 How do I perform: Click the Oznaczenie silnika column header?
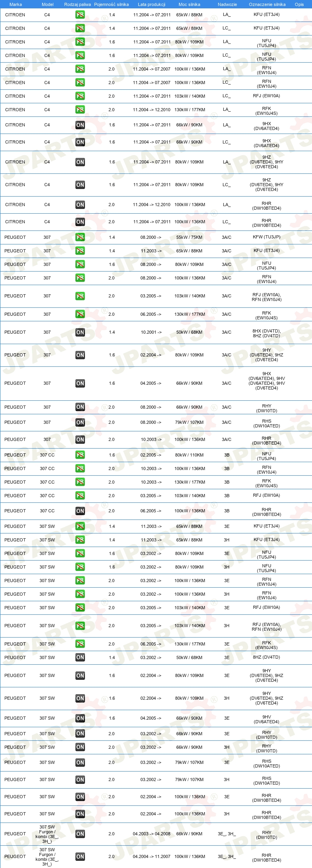click(x=267, y=4)
